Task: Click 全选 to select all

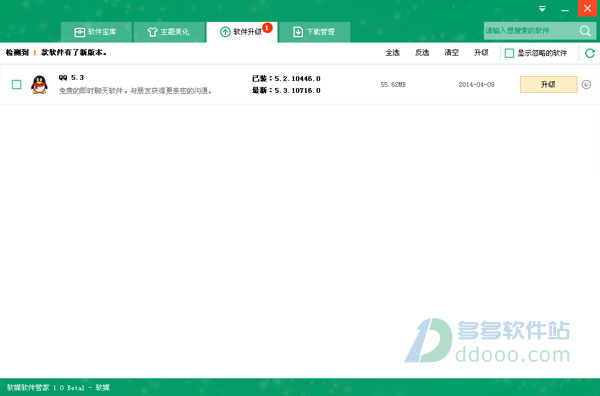Action: point(392,53)
